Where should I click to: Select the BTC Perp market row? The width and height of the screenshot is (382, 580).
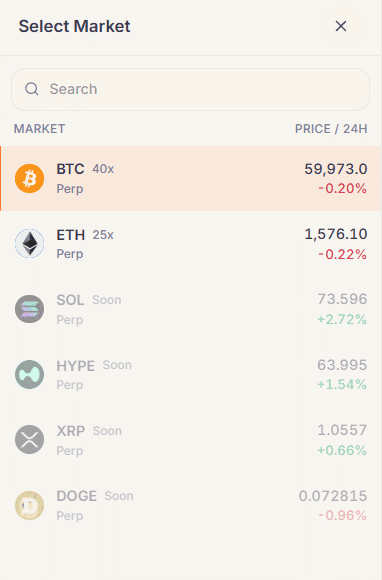191,178
